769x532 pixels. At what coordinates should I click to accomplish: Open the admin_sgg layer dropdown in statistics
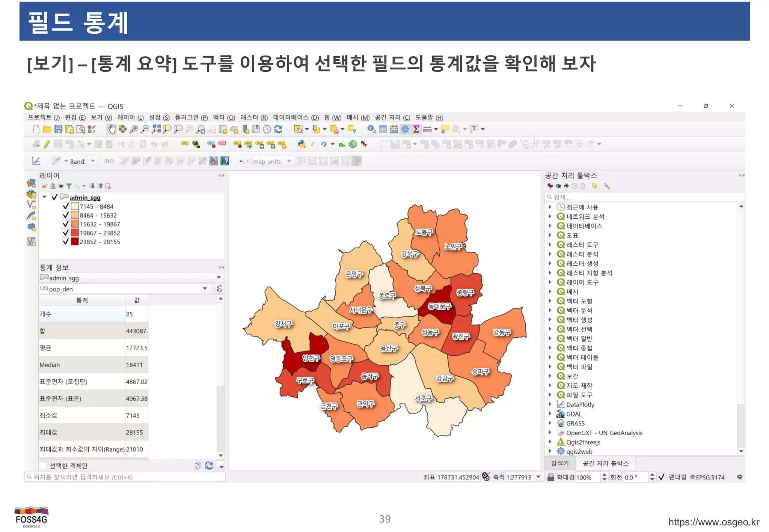pyautogui.click(x=131, y=278)
